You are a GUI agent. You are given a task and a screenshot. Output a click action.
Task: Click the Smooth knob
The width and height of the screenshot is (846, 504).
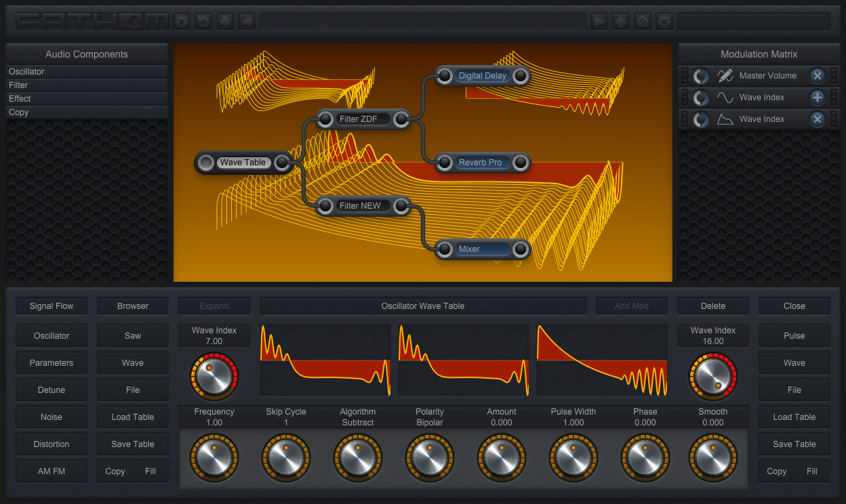click(x=713, y=457)
